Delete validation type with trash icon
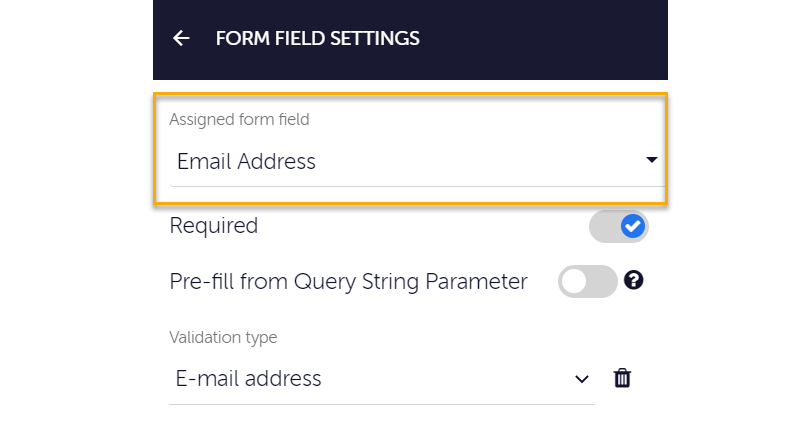 (622, 378)
